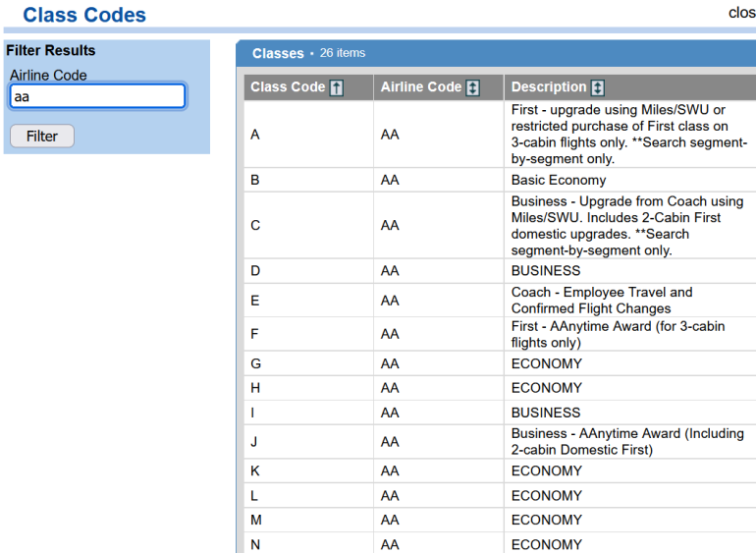The image size is (756, 553).
Task: Click the Class Code sort arrow icon
Action: 337,87
